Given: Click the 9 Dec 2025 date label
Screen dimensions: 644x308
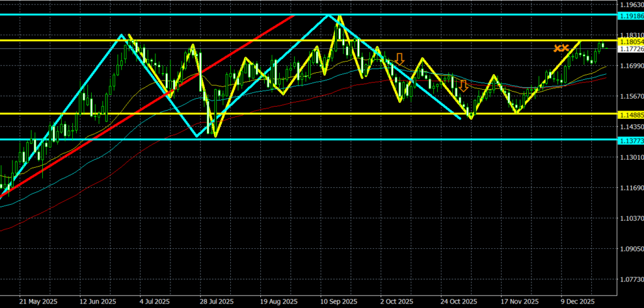Looking at the screenshot, I should tap(578, 300).
